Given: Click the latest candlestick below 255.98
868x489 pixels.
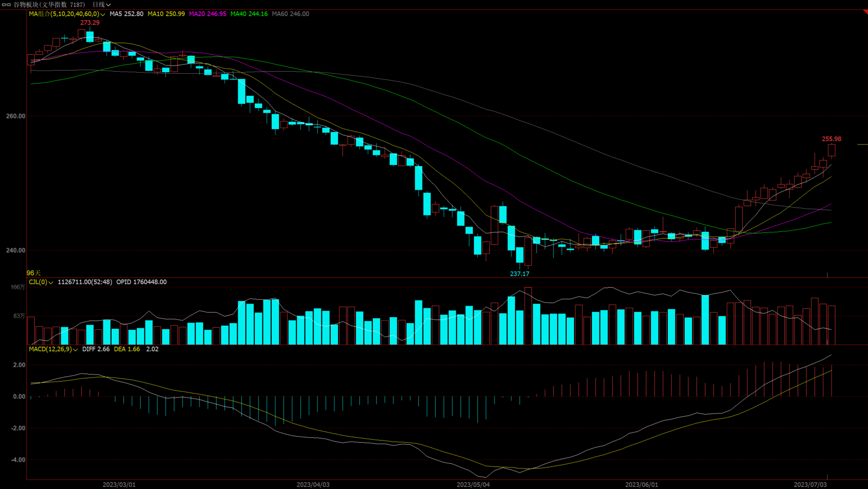Looking at the screenshot, I should [832, 150].
